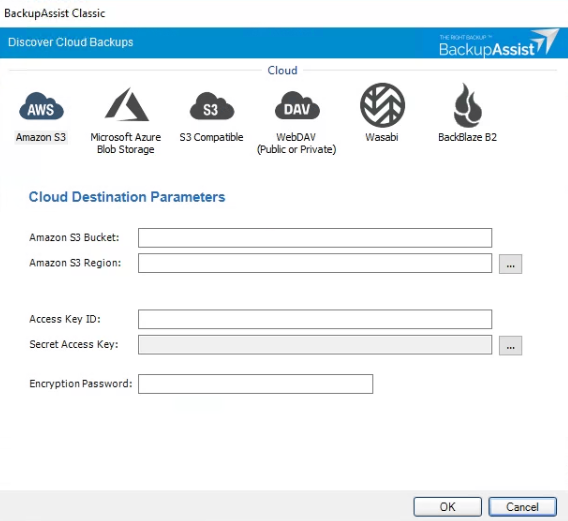
Task: Click the Secret Access Key label
Action: pos(74,344)
